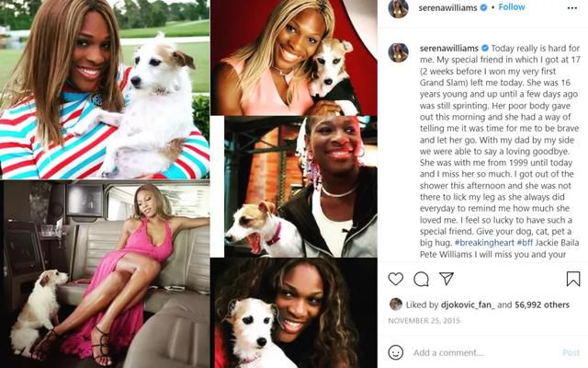
Task: Follow the serenawilliams account
Action: [x=512, y=7]
